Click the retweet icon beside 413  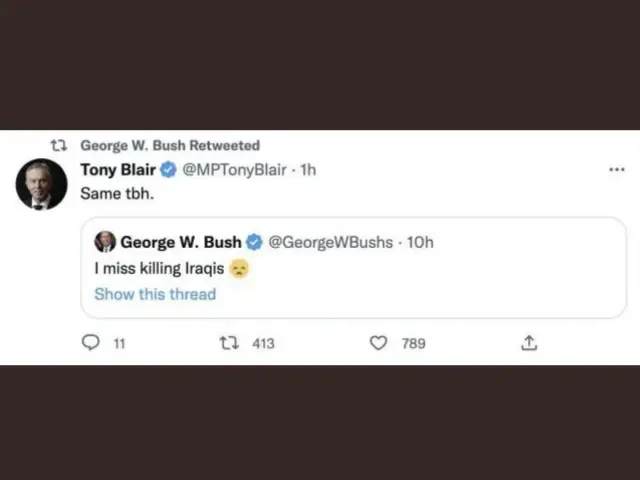(x=229, y=343)
